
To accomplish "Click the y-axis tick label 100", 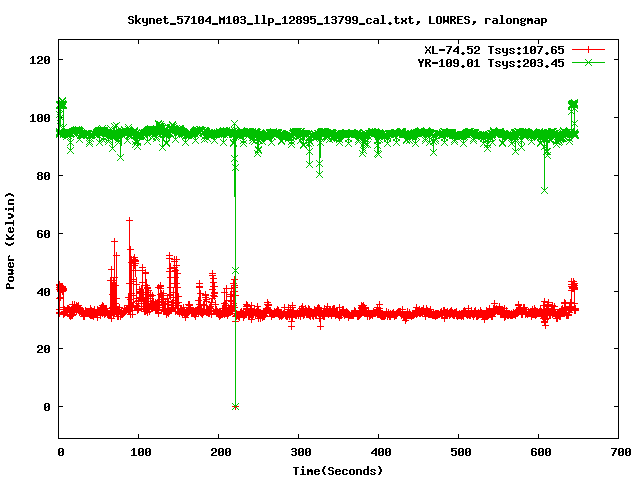I will 40,118.
